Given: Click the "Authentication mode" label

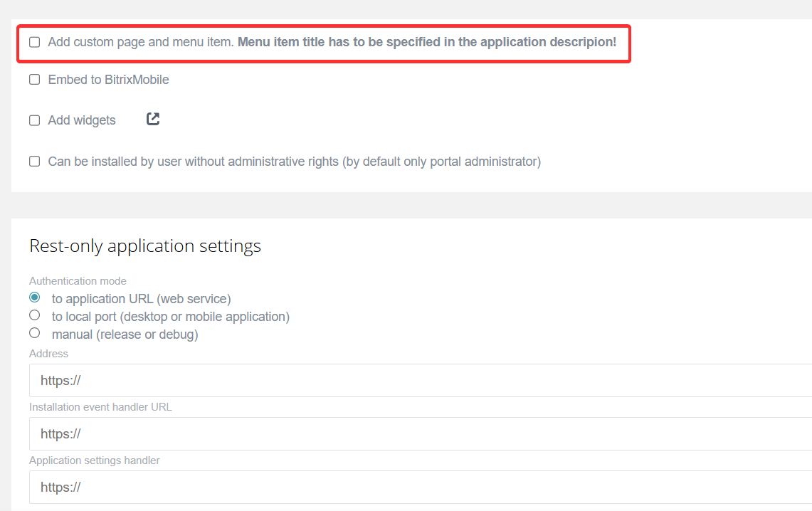Looking at the screenshot, I should pyautogui.click(x=78, y=281).
